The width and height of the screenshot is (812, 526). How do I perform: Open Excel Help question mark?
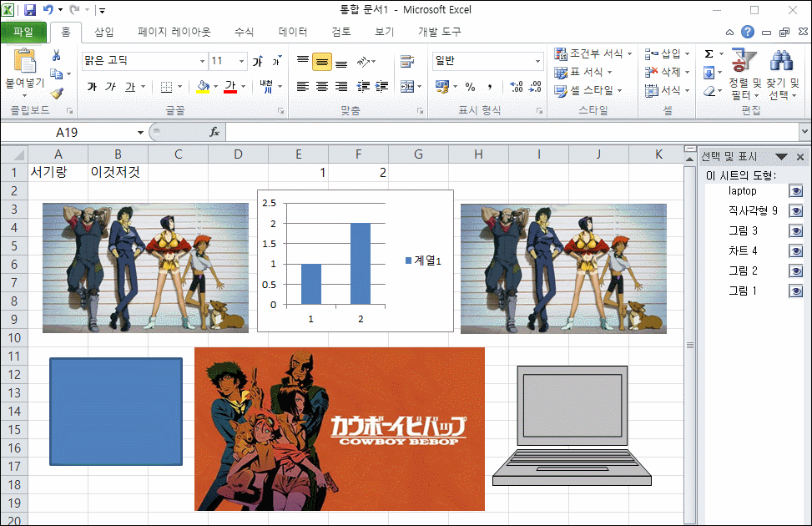pyautogui.click(x=747, y=32)
